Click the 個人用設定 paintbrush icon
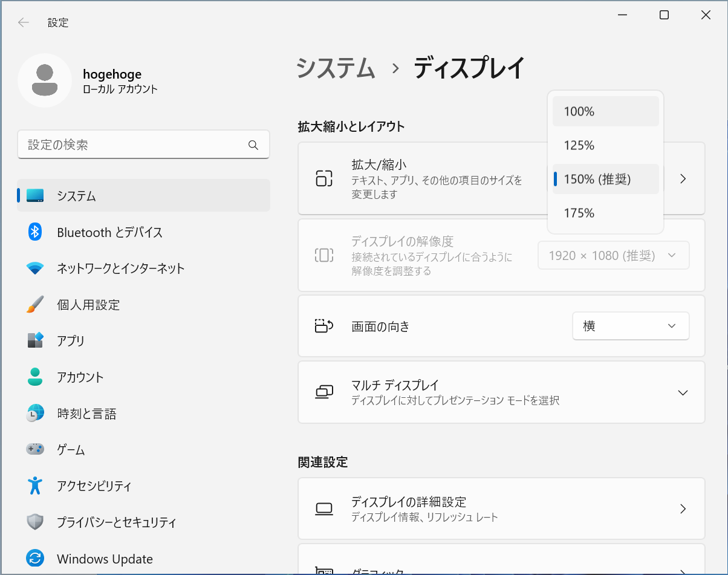The width and height of the screenshot is (728, 575). click(35, 305)
